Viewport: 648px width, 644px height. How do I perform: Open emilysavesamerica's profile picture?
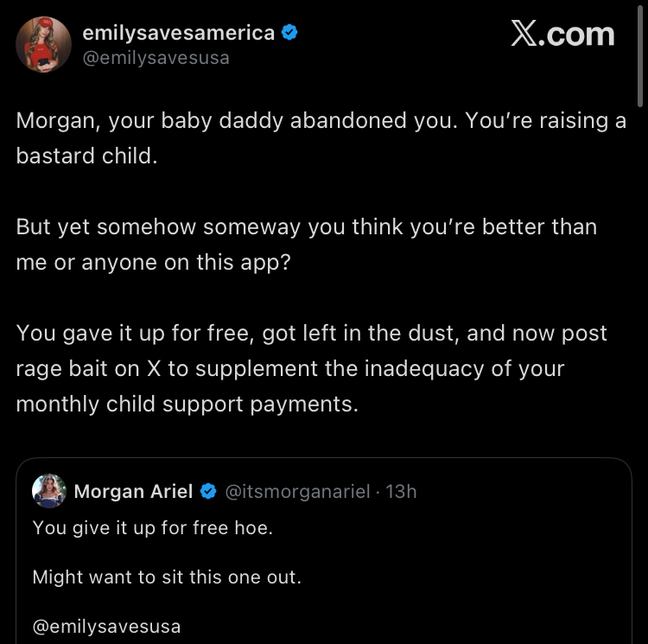43,44
